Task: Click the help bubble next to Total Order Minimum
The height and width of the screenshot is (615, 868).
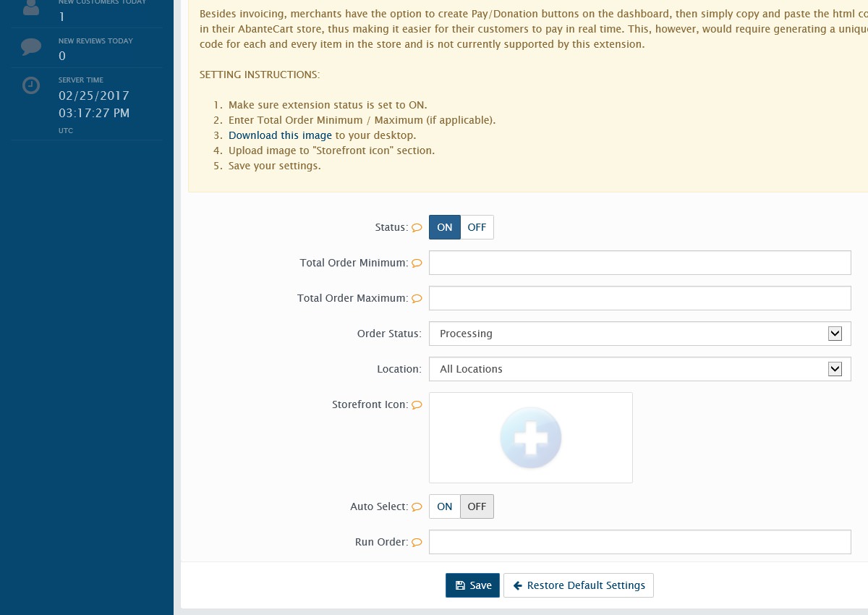Action: coord(417,263)
